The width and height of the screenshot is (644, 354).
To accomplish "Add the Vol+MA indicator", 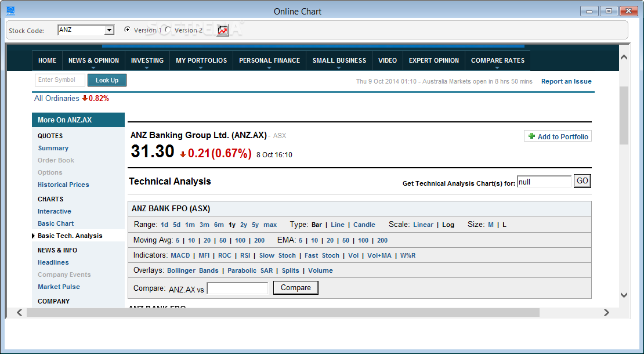I will [379, 255].
